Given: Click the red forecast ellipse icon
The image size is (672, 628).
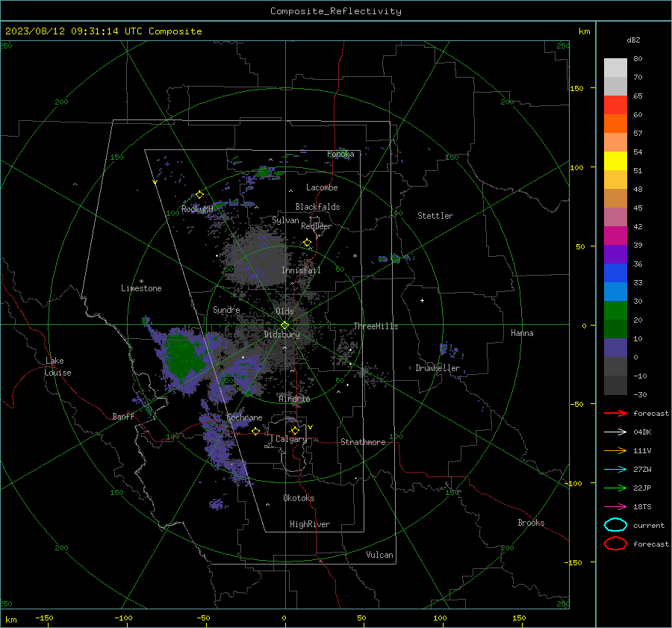Looking at the screenshot, I should pyautogui.click(x=615, y=544).
